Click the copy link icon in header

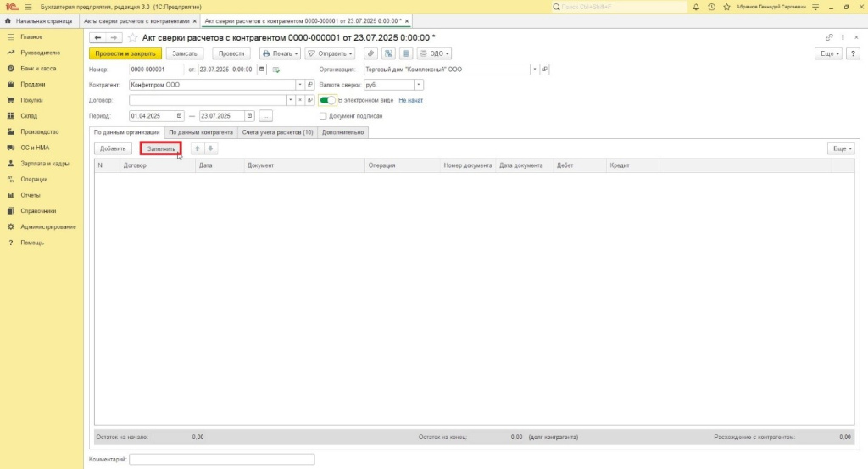click(x=829, y=37)
